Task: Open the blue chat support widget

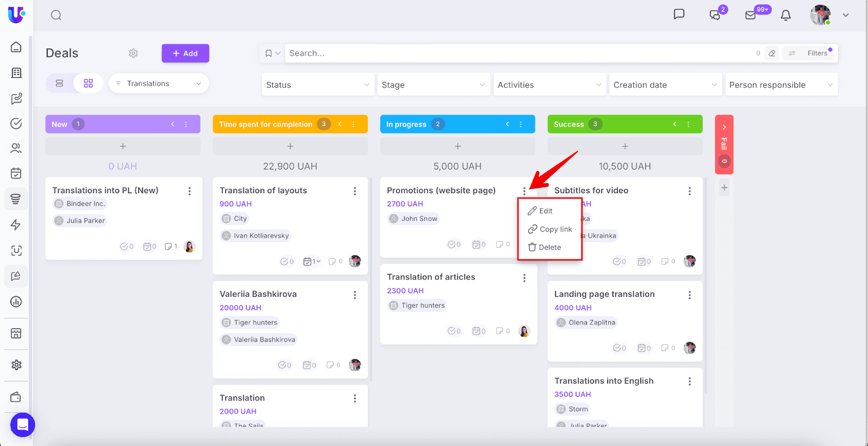Action: (x=23, y=425)
